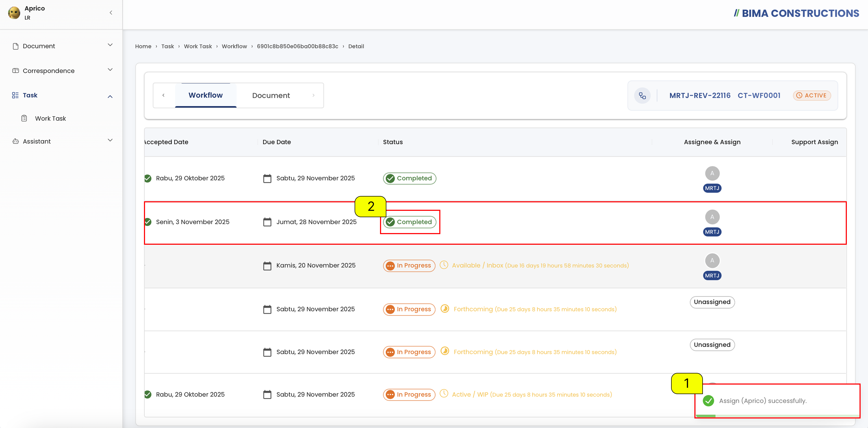Click the Due Date column header
The height and width of the screenshot is (428, 868).
[x=277, y=142]
